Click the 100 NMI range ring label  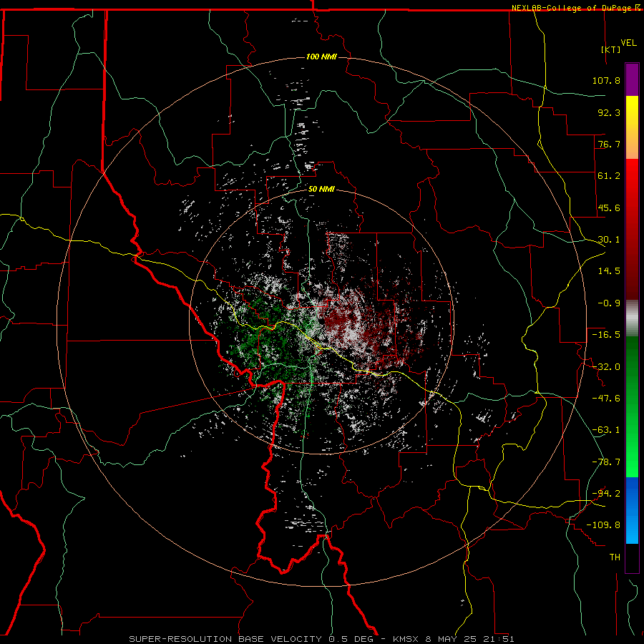tap(321, 57)
